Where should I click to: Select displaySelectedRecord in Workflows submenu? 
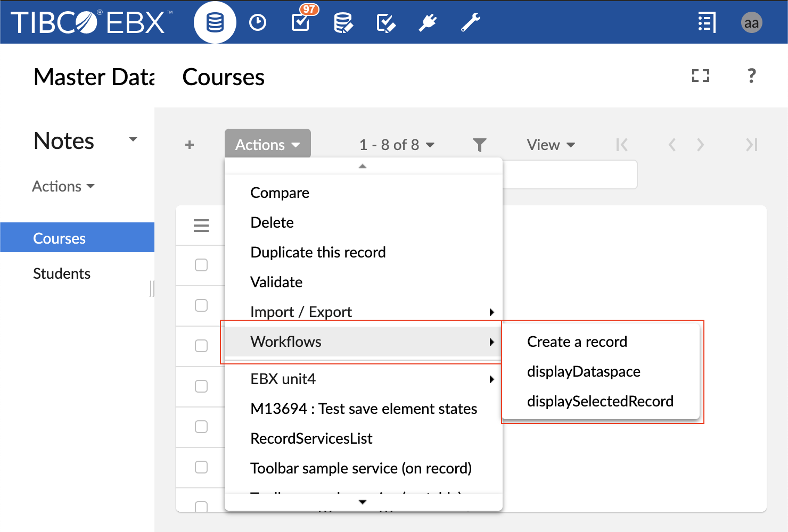point(600,401)
